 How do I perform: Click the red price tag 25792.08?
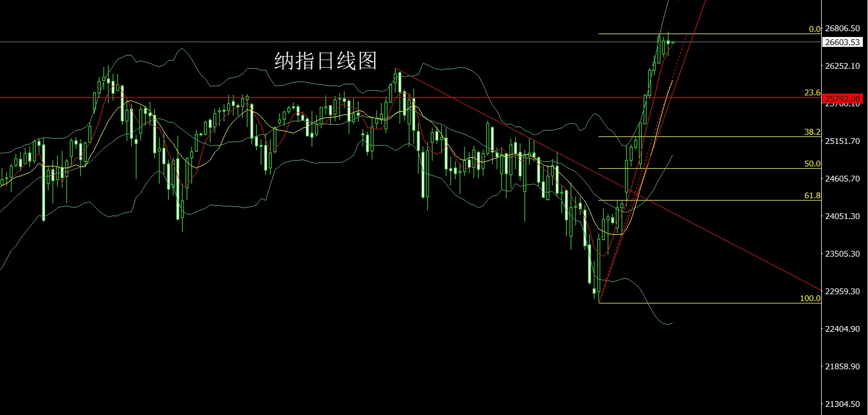point(843,98)
